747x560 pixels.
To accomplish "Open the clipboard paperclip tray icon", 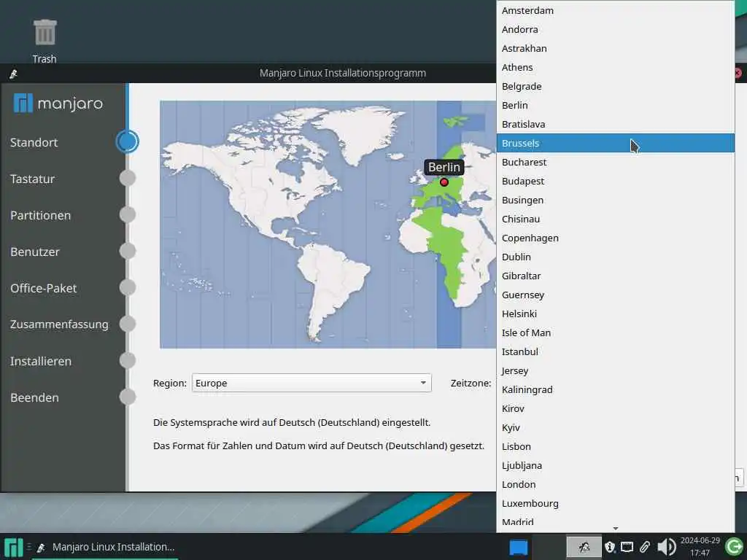I will [645, 547].
